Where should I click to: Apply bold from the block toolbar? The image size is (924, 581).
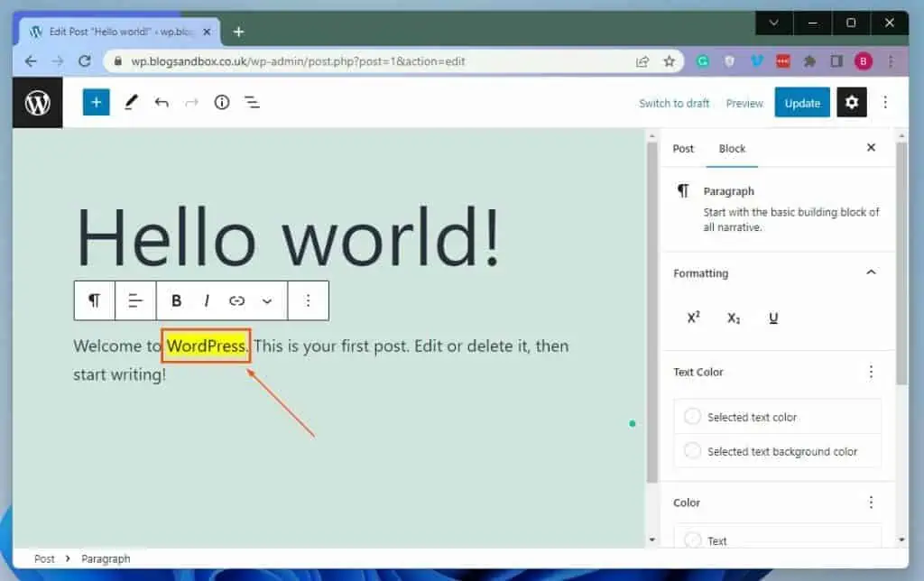click(x=177, y=300)
